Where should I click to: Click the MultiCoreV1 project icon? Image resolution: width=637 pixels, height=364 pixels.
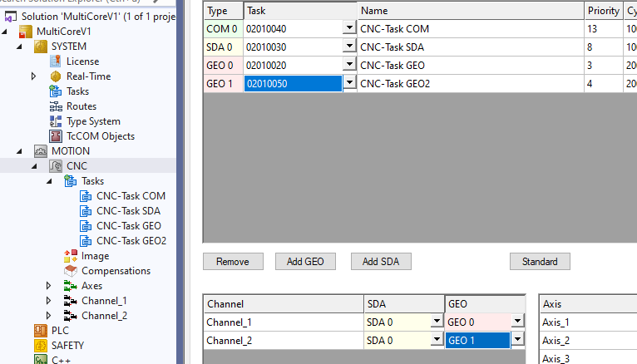click(26, 32)
